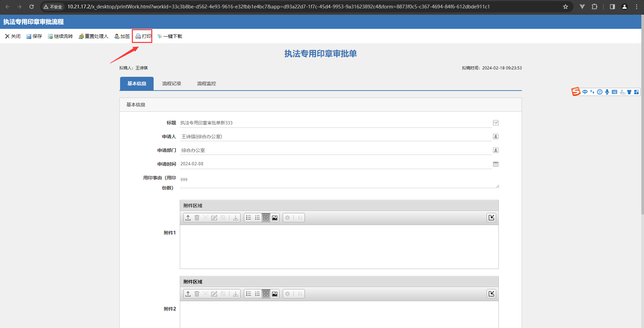The width and height of the screenshot is (644, 328).
Task: Toggle grid icon view in 附件1 toolbar
Action: point(266,218)
